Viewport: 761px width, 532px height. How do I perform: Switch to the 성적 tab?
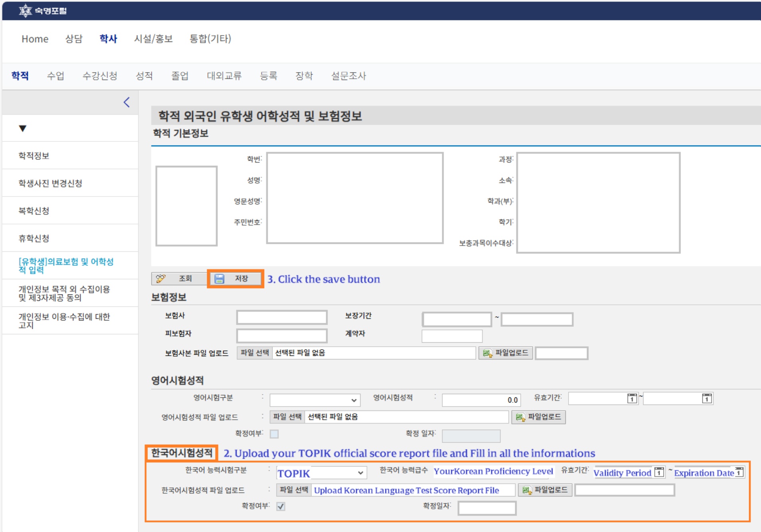(x=144, y=76)
